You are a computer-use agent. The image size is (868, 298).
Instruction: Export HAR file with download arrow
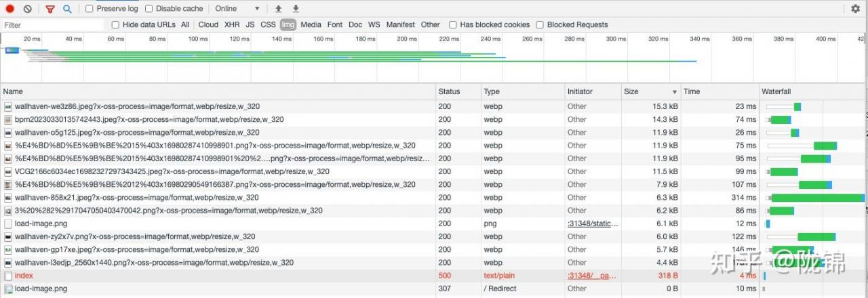pyautogui.click(x=296, y=9)
